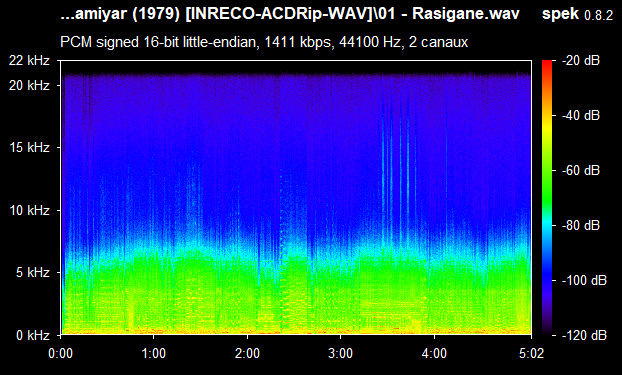Click the 0 kHz frequency axis label
The height and width of the screenshot is (375, 622).
pos(33,335)
